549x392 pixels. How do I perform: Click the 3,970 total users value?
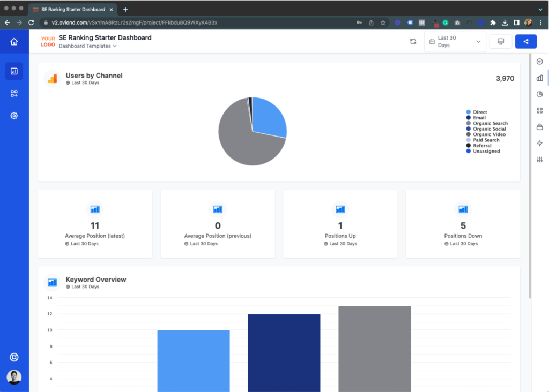(505, 79)
